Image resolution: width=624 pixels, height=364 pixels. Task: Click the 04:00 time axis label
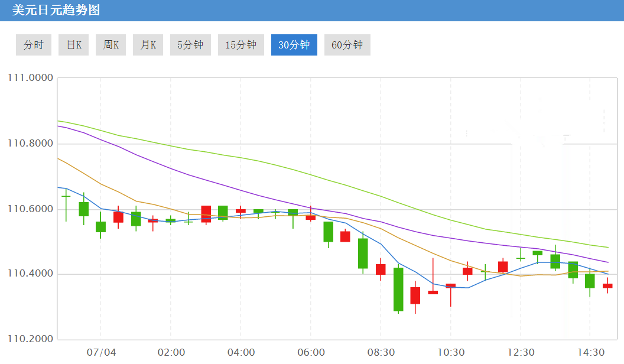pyautogui.click(x=241, y=352)
